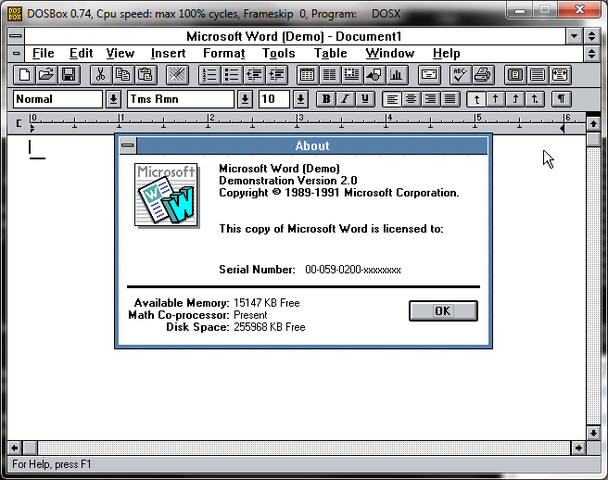This screenshot has height=480, width=608.
Task: Click the horizontal scrollbar left arrow
Action: click(15, 448)
